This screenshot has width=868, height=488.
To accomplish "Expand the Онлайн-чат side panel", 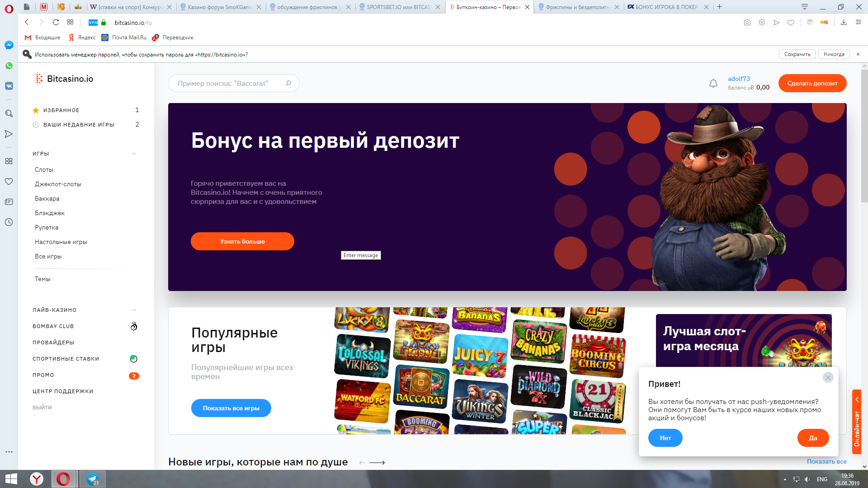I will (857, 421).
